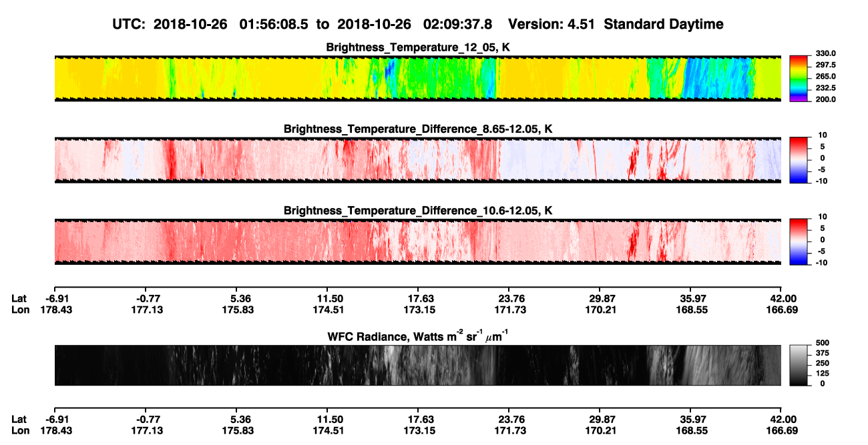Click longitude 174.51 on the axis beneath WFC Radiance
The height and width of the screenshot is (445, 868).
327,431
